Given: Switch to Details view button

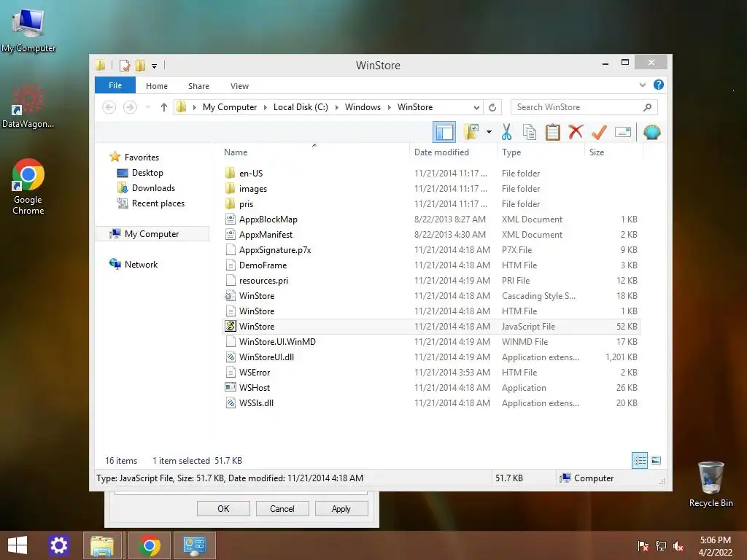Looking at the screenshot, I should 639,460.
